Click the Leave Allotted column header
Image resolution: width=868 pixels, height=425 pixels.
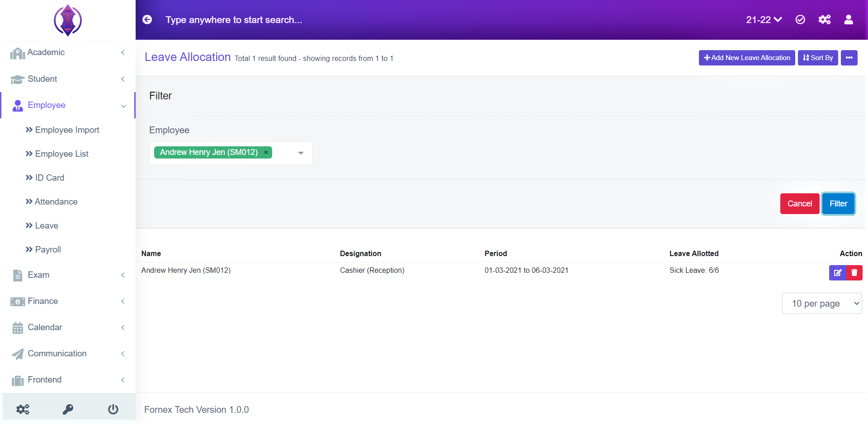(x=694, y=254)
